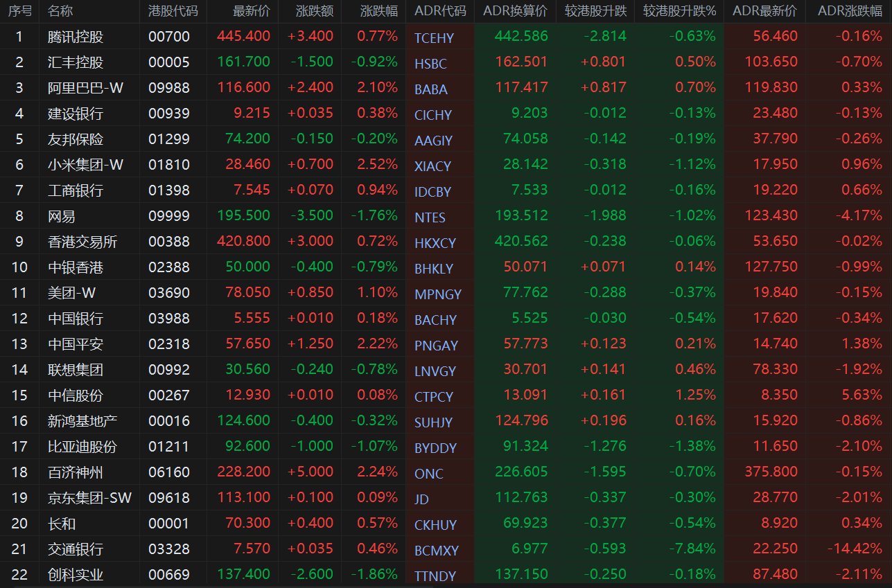This screenshot has height=588, width=892.
Task: Select 联想集团 in the name column
Action: click(76, 370)
